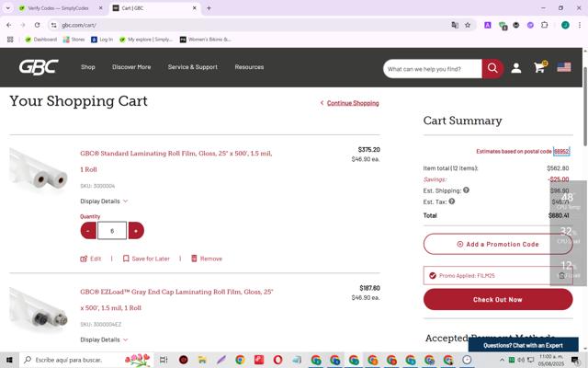View site information icon beside the URL
588x368 pixels.
pos(54,25)
